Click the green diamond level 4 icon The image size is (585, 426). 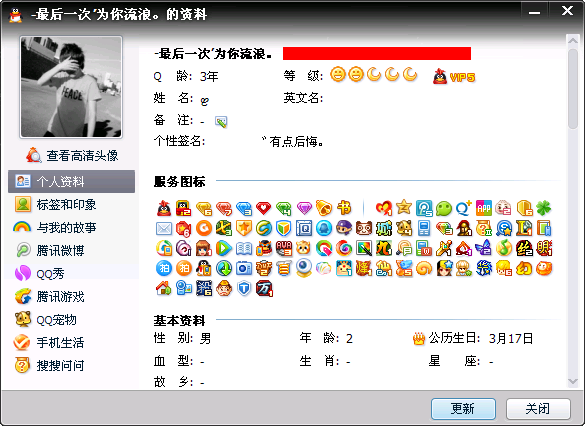[x=284, y=208]
